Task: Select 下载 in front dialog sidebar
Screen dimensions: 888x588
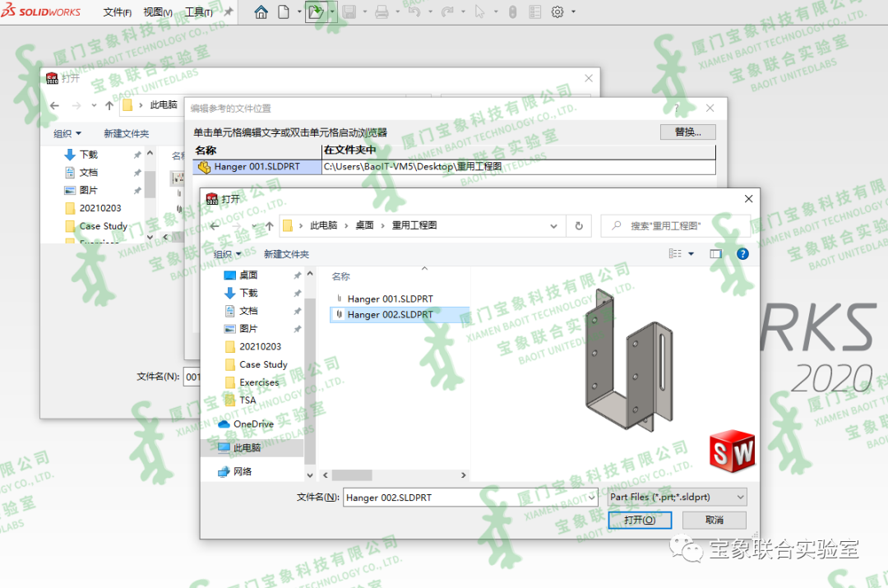Action: point(248,293)
